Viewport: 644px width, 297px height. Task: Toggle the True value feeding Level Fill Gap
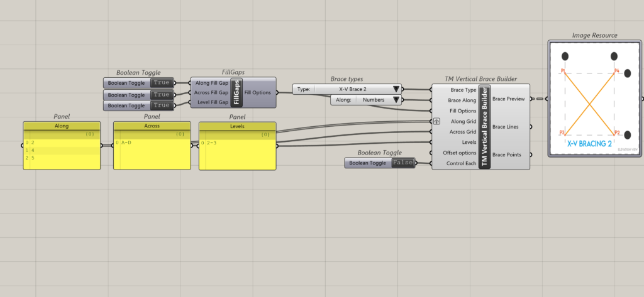[x=161, y=105]
